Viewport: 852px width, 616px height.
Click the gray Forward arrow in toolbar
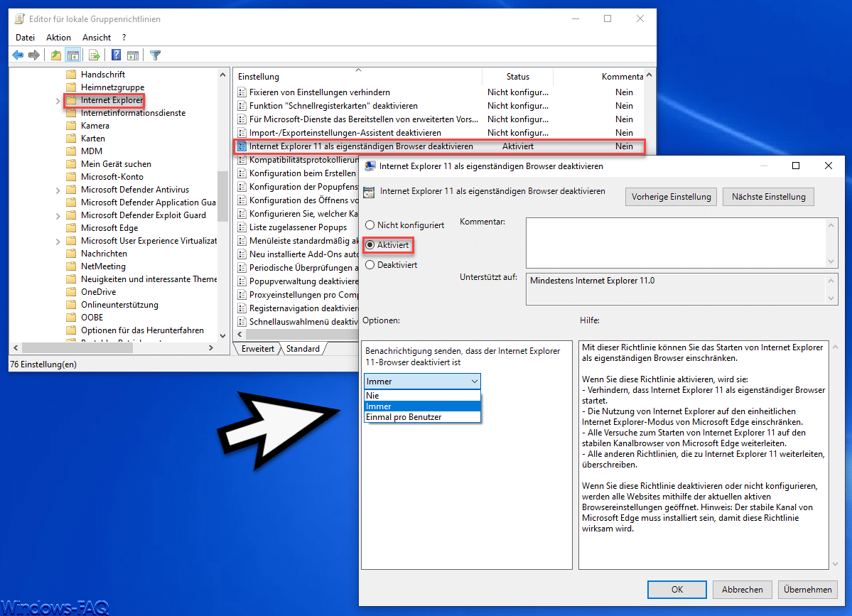pyautogui.click(x=33, y=55)
